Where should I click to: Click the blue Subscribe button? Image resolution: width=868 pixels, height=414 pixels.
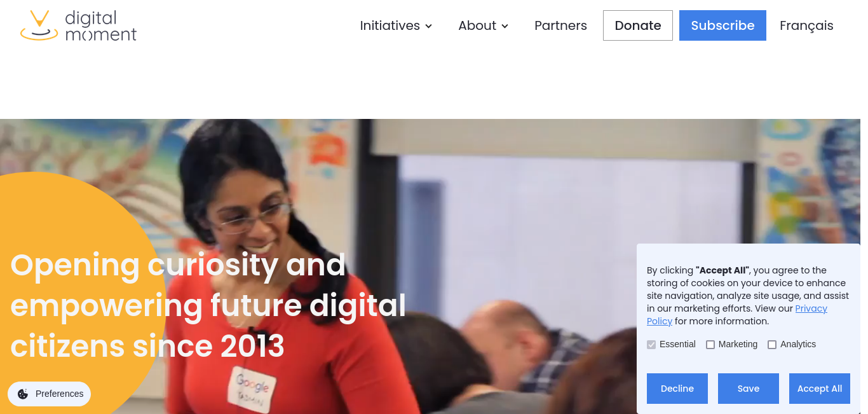pos(722,25)
